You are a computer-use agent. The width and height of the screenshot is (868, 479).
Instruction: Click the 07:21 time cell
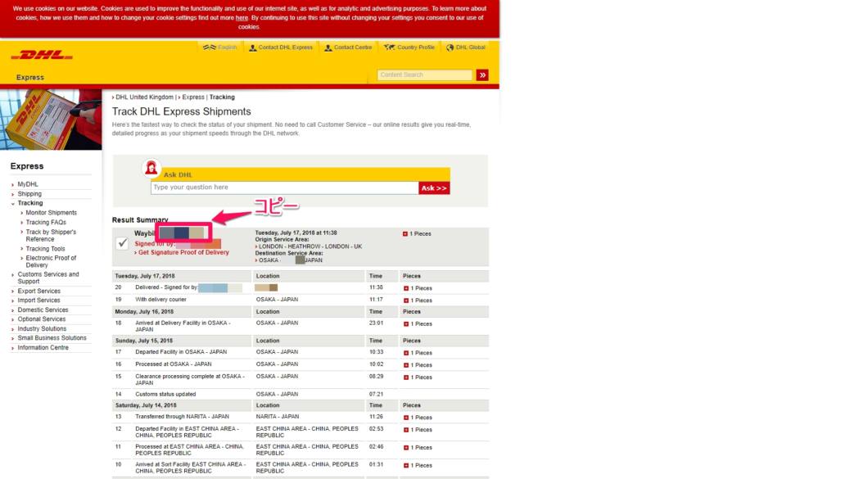coord(377,395)
